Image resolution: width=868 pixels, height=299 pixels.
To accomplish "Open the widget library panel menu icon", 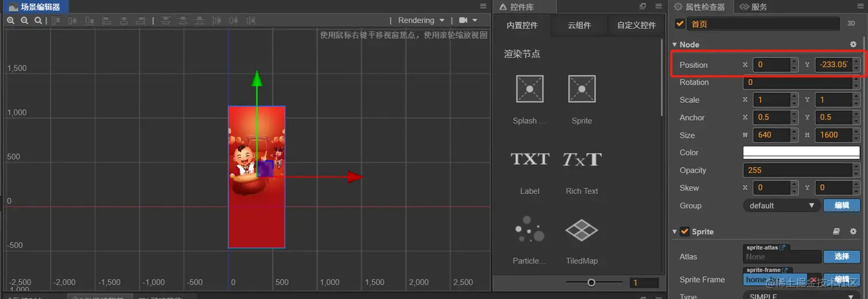I will coord(658,6).
